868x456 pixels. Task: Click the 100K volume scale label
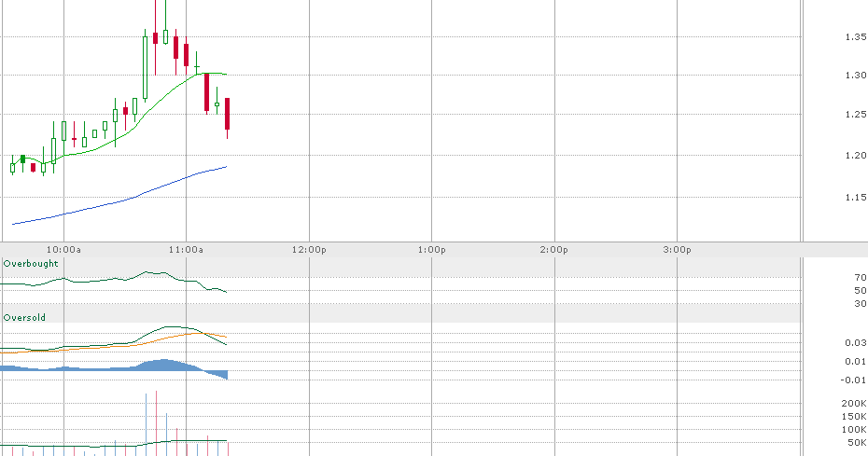(x=854, y=430)
